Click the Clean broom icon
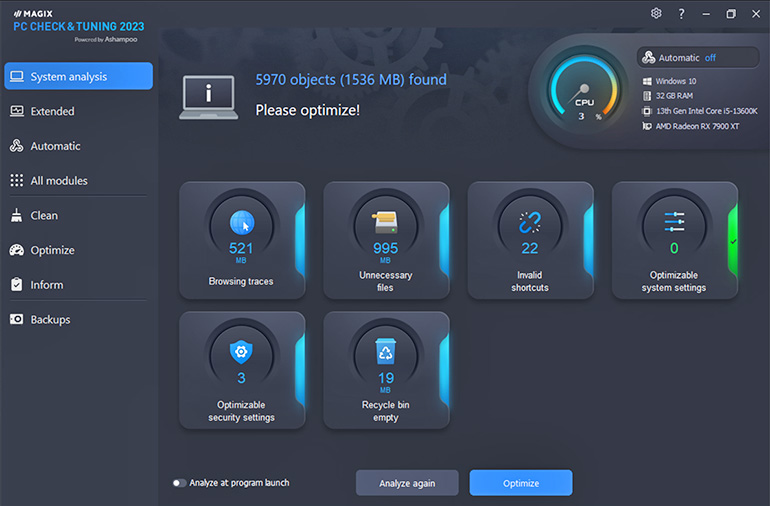Image resolution: width=770 pixels, height=506 pixels. coord(17,215)
